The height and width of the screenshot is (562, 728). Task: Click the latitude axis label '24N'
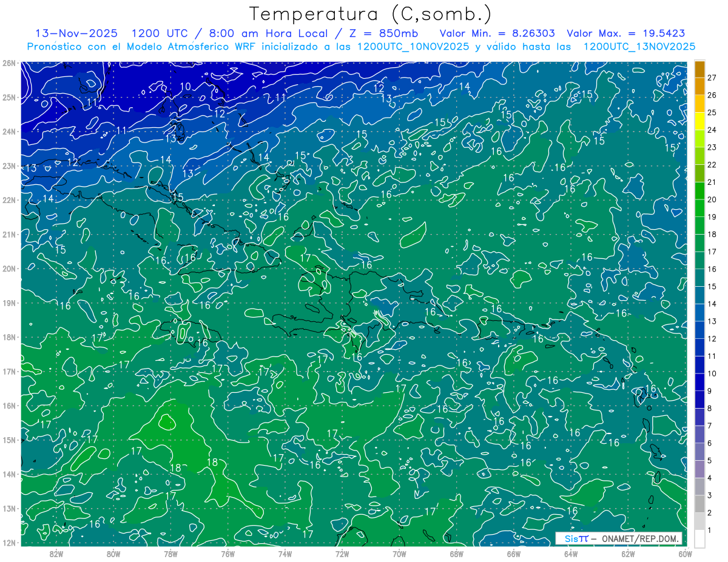point(8,132)
